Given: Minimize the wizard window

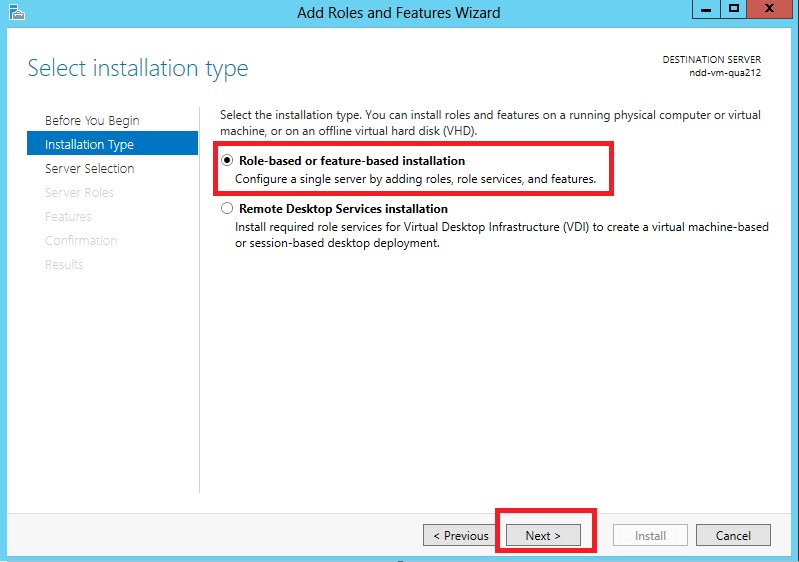Looking at the screenshot, I should tap(708, 9).
